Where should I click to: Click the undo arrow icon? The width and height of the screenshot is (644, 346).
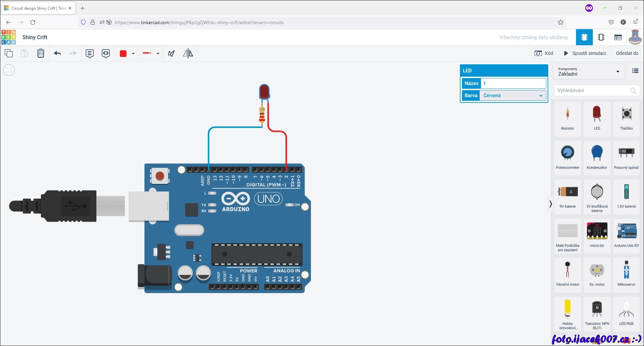pos(58,53)
